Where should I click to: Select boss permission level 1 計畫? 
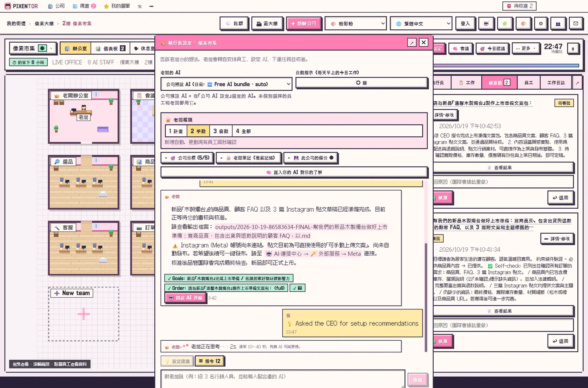pos(176,131)
